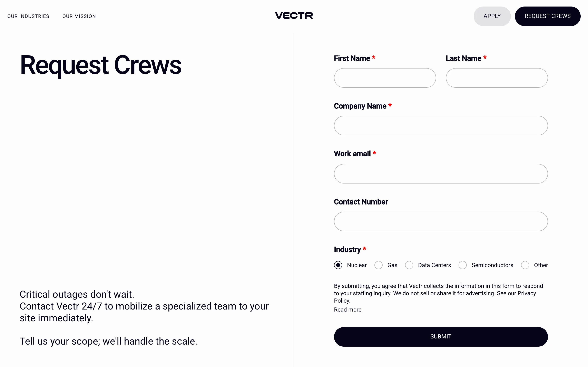Expand the Read more link
This screenshot has width=588, height=367.
[347, 310]
